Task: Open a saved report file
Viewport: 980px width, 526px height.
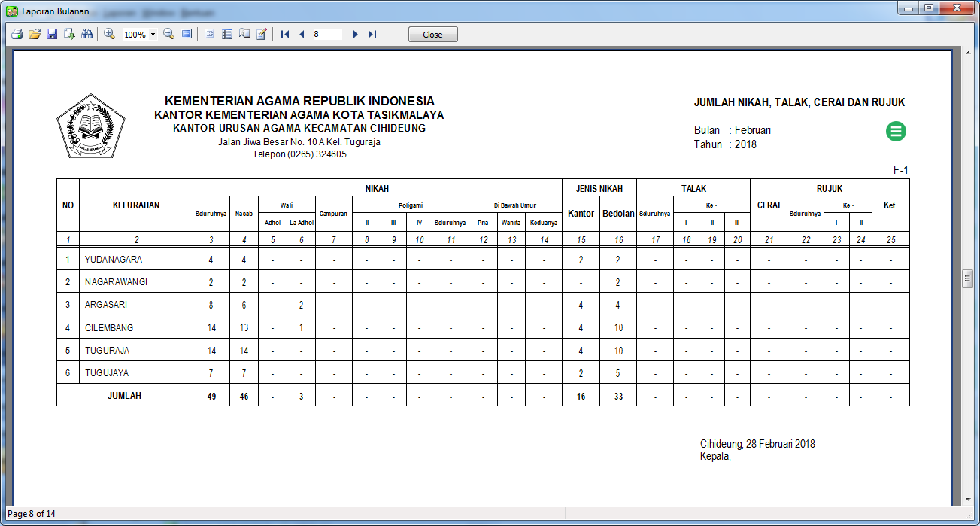Action: [33, 33]
